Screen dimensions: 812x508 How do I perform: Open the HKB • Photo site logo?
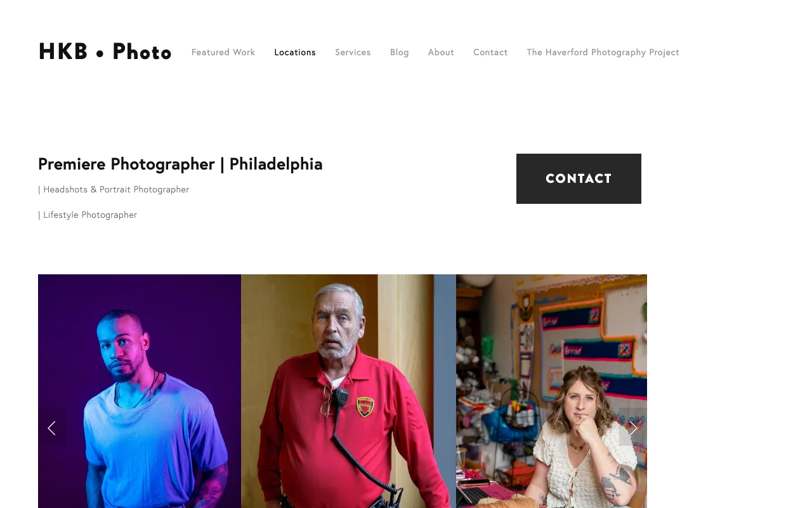105,52
